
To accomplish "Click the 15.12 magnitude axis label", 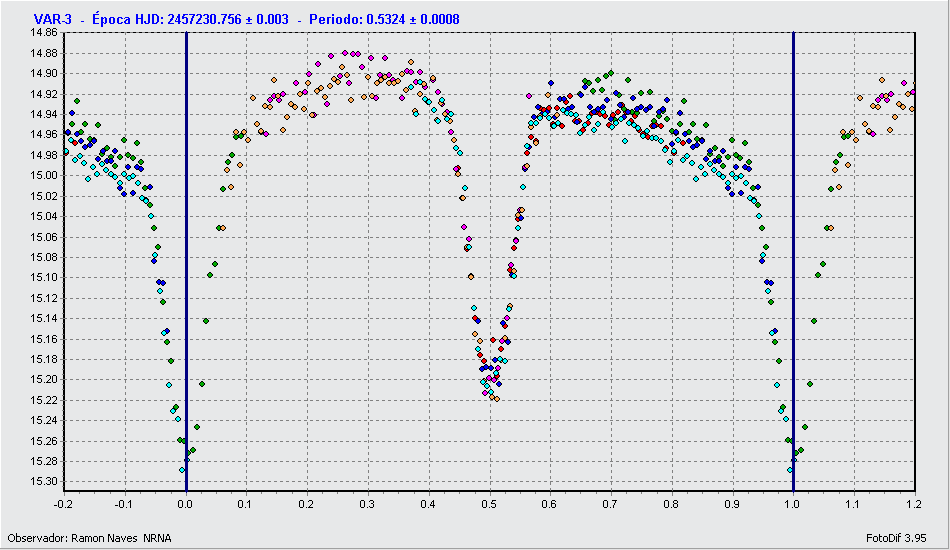I will pos(44,298).
